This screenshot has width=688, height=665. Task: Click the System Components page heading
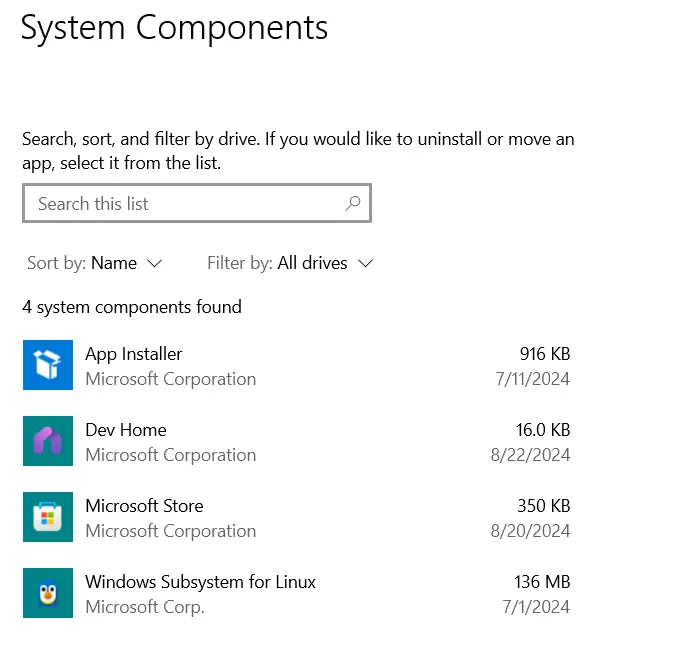click(174, 28)
